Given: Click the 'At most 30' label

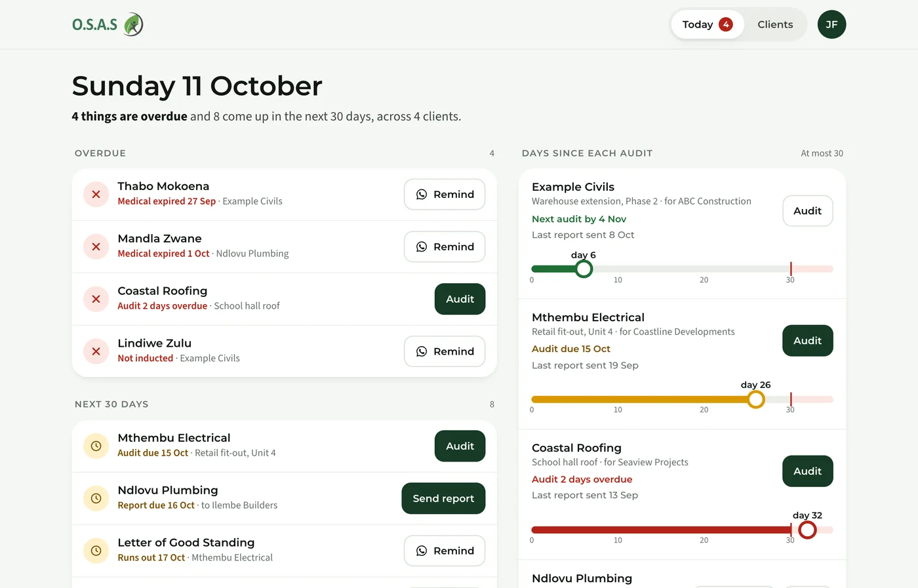Looking at the screenshot, I should (x=822, y=153).
